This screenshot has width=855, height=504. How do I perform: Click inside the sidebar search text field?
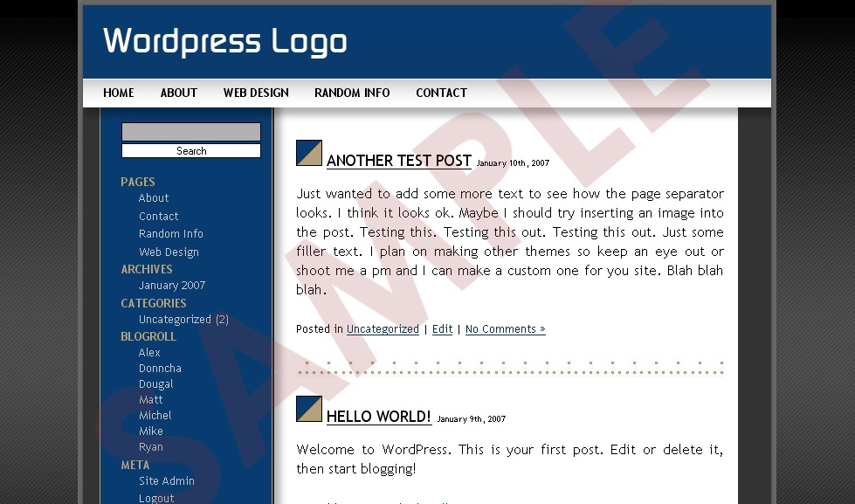(191, 132)
